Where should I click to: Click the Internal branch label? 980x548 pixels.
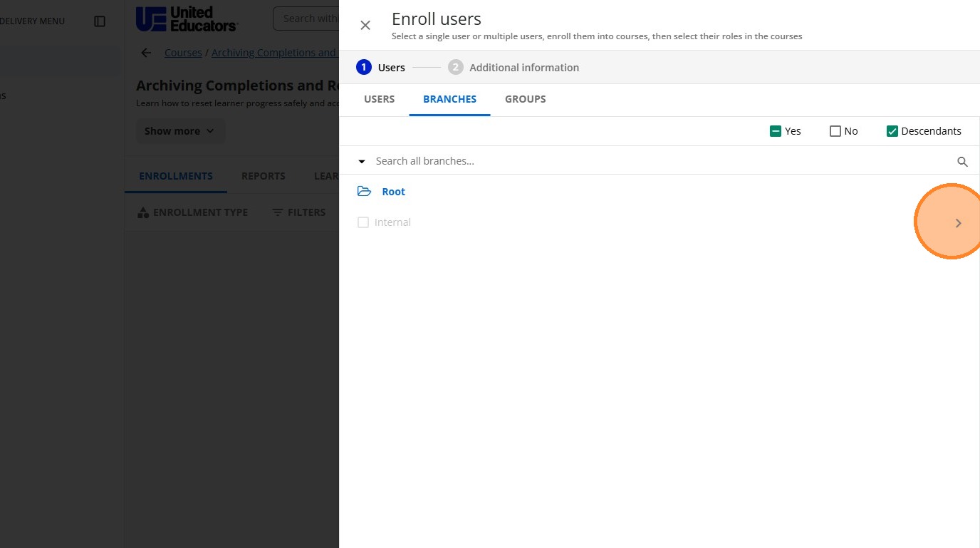pyautogui.click(x=392, y=222)
